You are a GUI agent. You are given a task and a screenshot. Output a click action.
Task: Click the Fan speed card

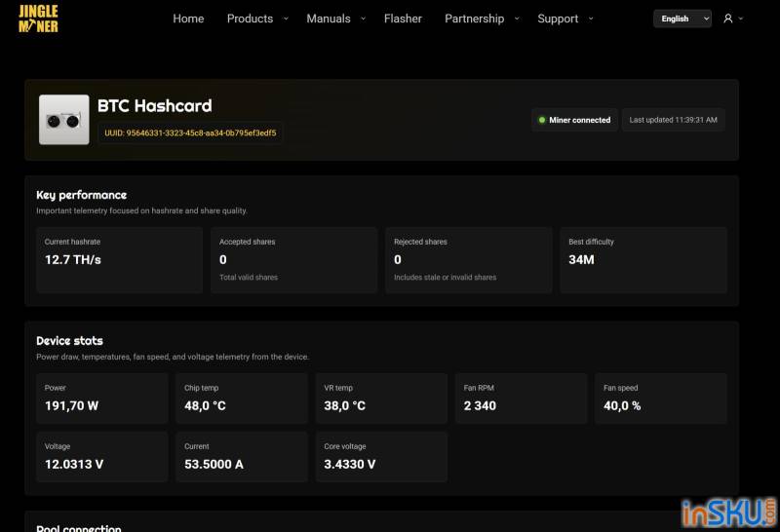tap(660, 398)
